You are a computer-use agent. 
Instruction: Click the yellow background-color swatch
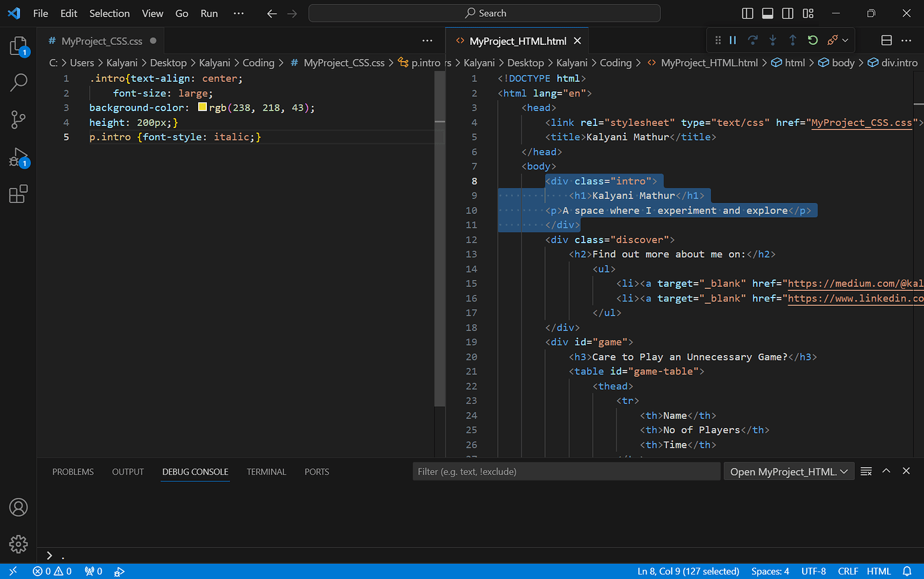click(x=202, y=107)
